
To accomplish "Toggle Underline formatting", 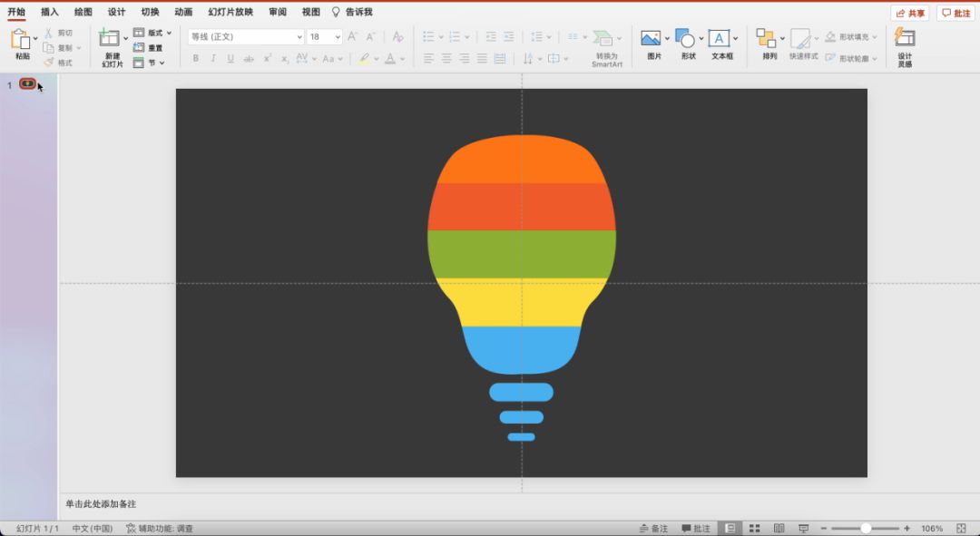I will point(230,59).
